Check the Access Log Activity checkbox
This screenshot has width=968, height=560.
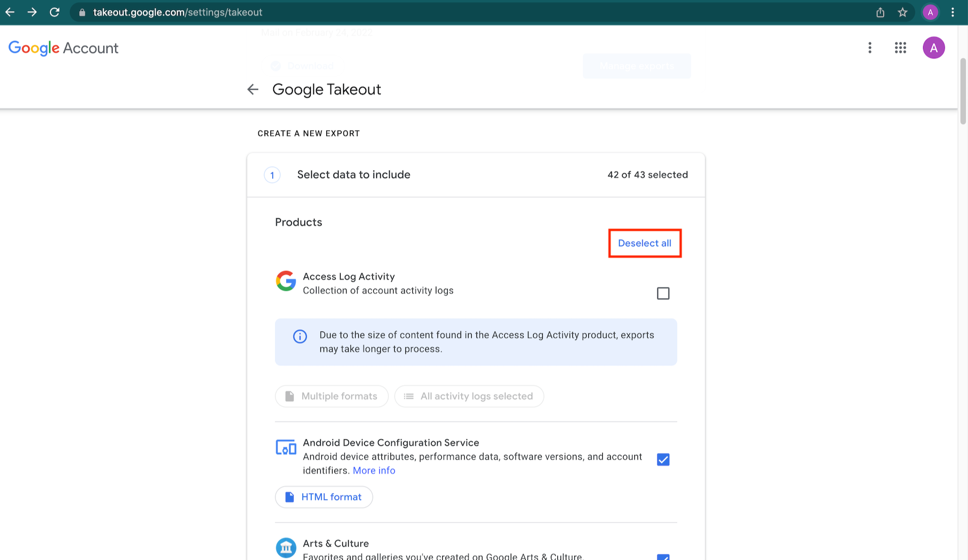point(663,293)
